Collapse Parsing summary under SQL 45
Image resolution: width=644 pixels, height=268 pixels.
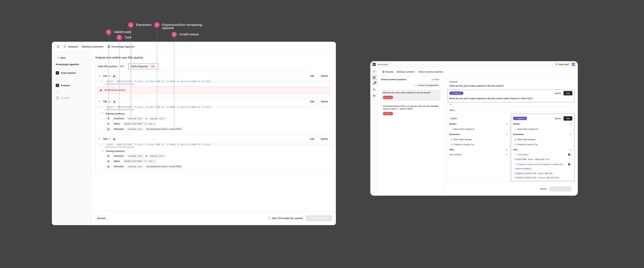(x=102, y=113)
